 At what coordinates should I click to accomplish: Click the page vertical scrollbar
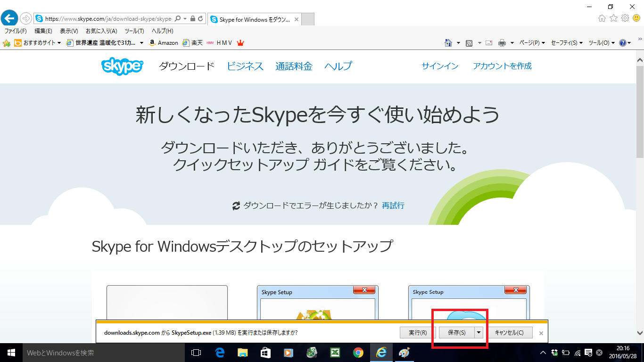[x=640, y=112]
